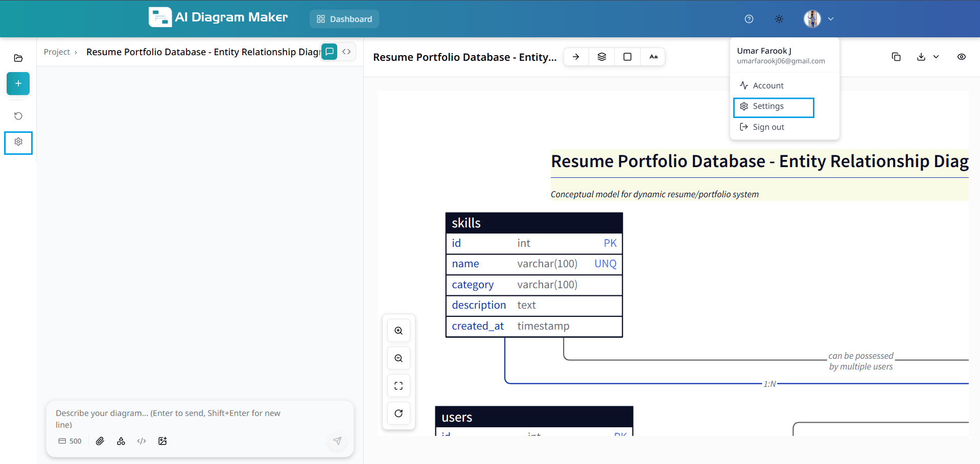Go to the Dashboard button
980x464 pixels.
[344, 19]
